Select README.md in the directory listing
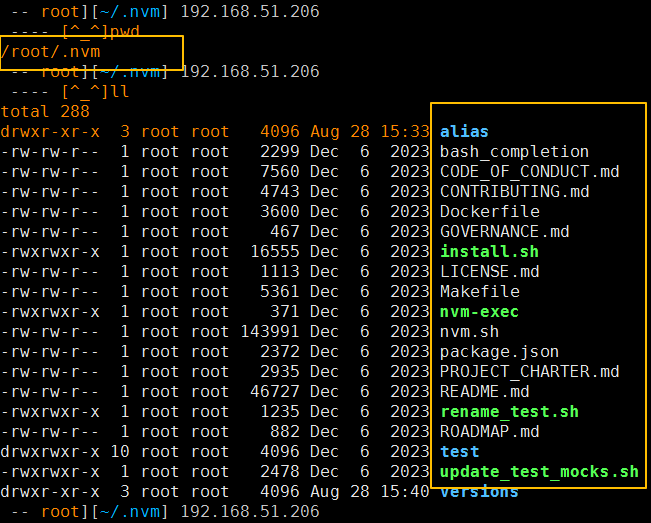 tap(484, 391)
